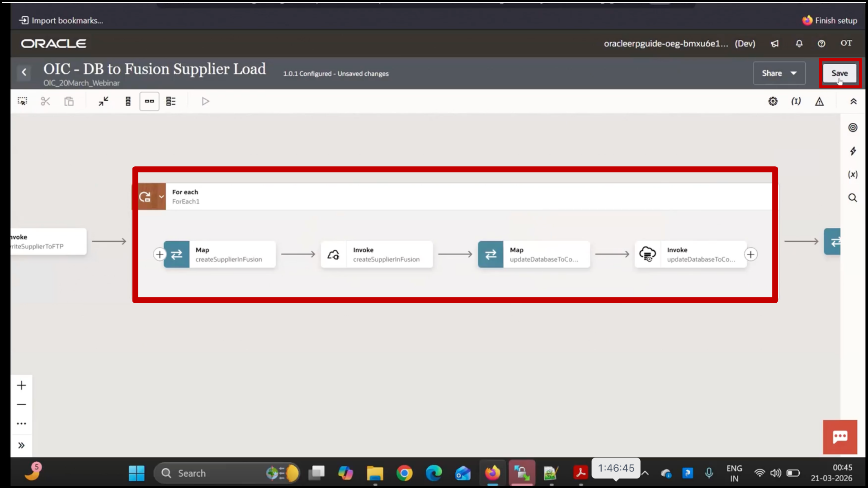Open more canvas options ellipsis
The width and height of the screenshot is (868, 488).
point(21,424)
